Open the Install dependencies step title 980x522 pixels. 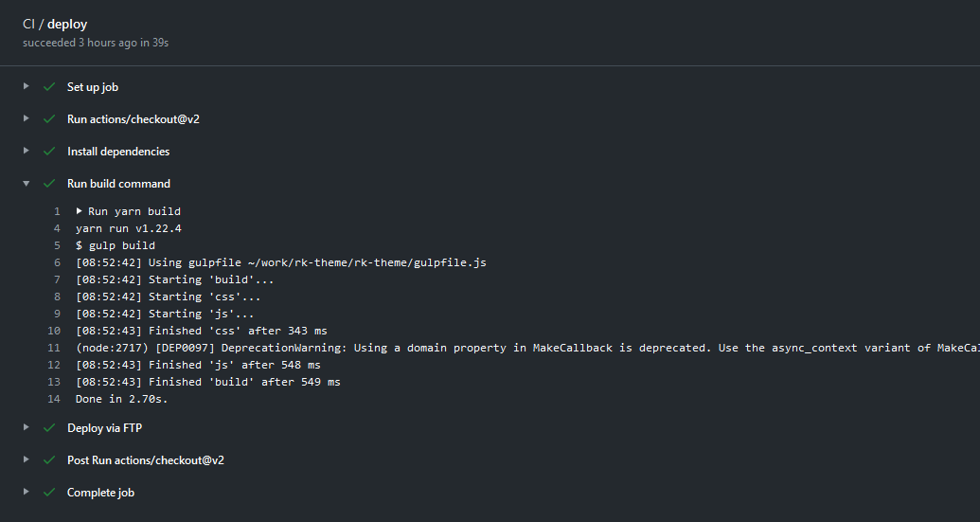(x=118, y=152)
